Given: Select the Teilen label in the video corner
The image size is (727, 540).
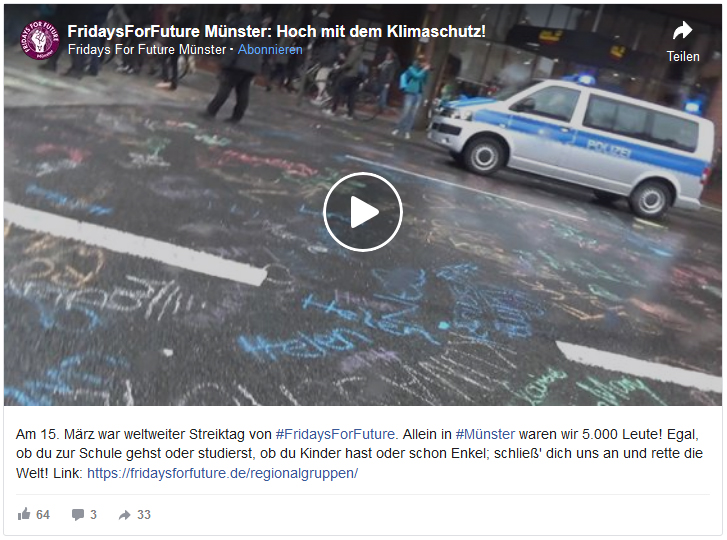Looking at the screenshot, I should tap(683, 57).
